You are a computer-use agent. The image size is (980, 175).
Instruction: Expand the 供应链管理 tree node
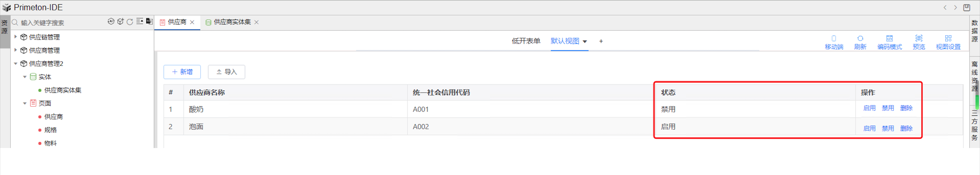point(16,37)
